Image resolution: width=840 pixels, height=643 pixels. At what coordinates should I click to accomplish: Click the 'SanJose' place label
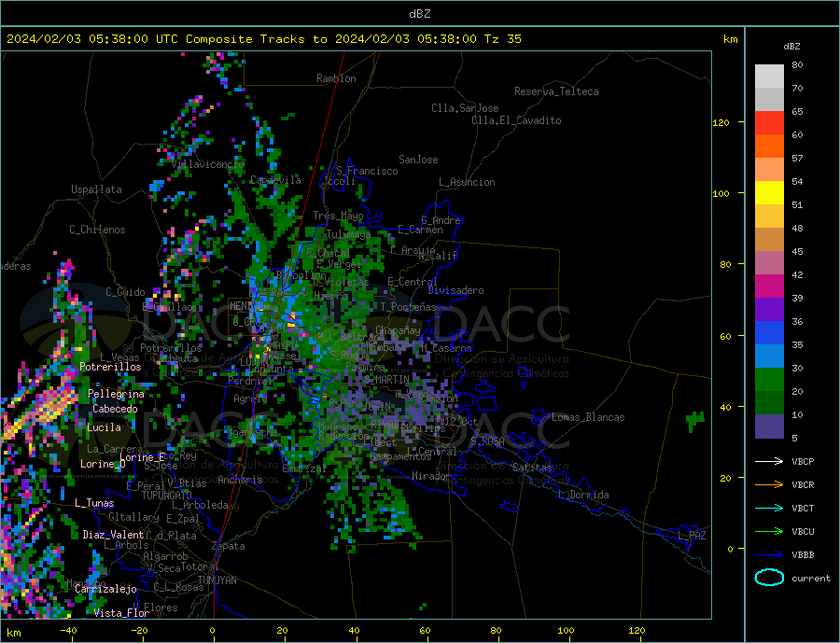pyautogui.click(x=418, y=160)
